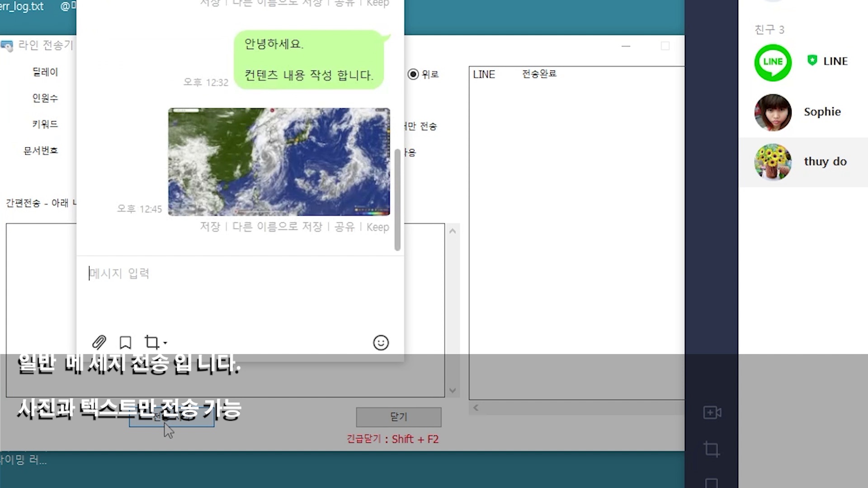This screenshot has height=488, width=868.
Task: Open the thuy do friend chat
Action: point(825,162)
